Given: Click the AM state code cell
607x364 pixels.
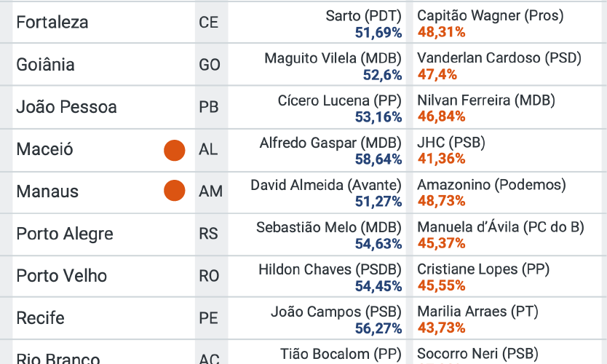Looking at the screenshot, I should point(210,191).
